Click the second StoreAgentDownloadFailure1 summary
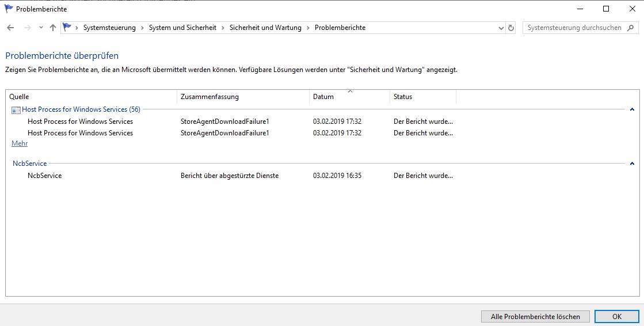The image size is (644, 326). (x=224, y=133)
